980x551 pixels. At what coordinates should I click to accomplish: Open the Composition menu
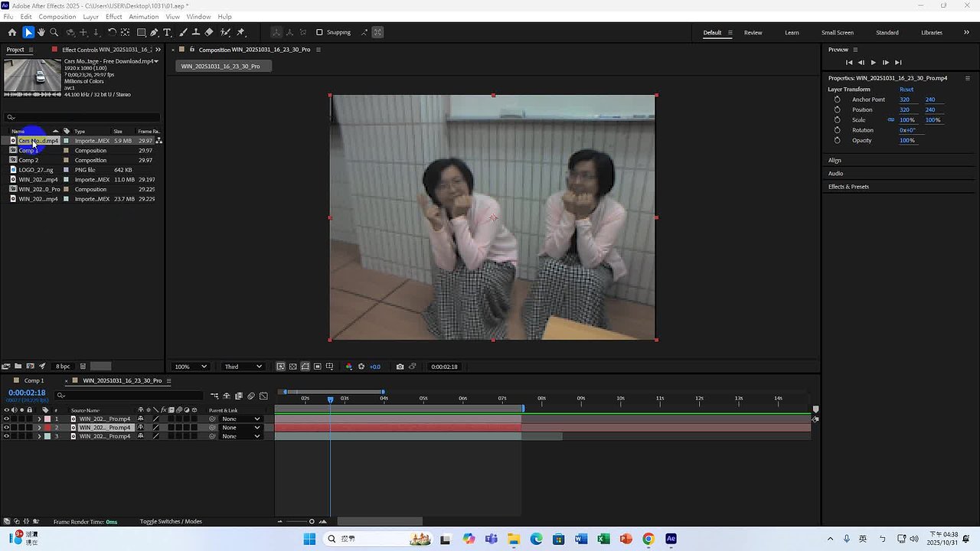pos(57,16)
